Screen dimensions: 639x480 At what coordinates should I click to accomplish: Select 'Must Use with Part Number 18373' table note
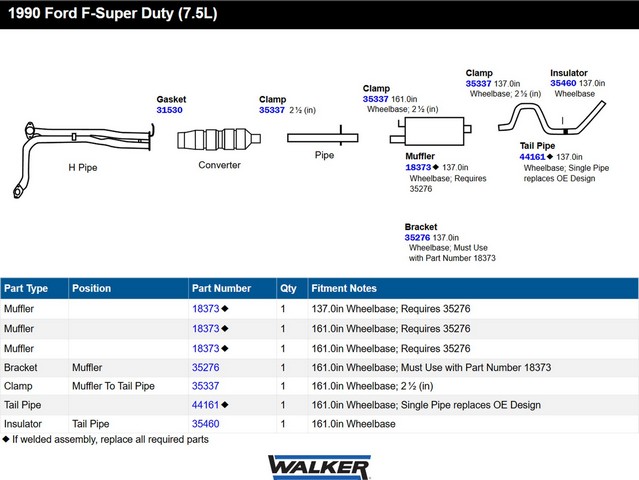click(x=476, y=368)
